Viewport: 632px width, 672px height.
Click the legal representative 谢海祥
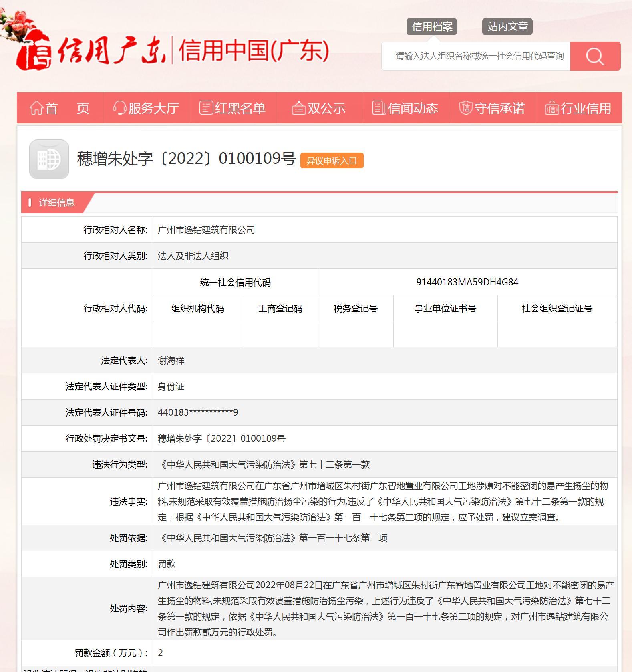[171, 360]
